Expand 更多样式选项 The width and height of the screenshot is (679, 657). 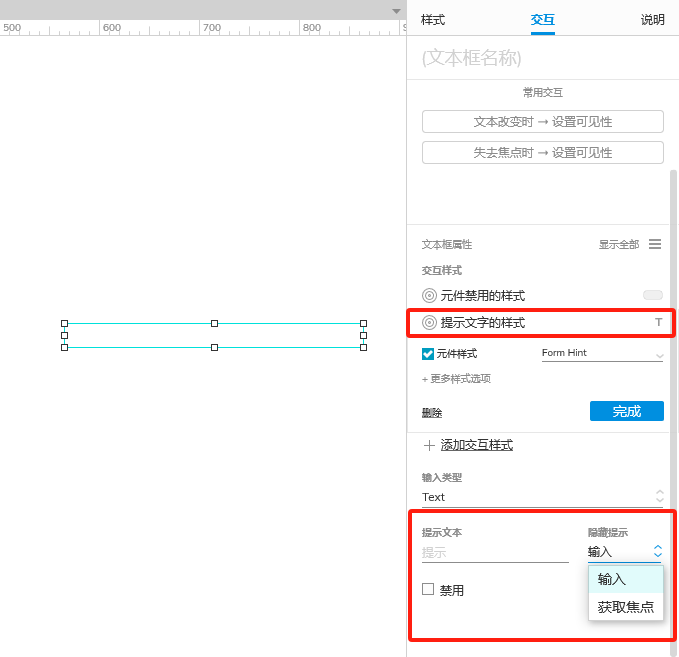[456, 379]
